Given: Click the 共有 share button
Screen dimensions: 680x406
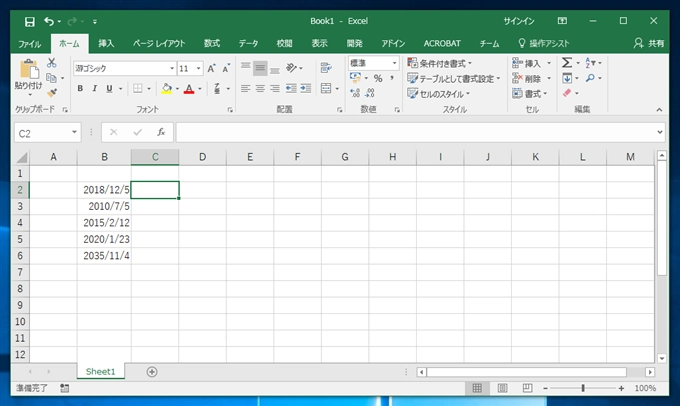Looking at the screenshot, I should tap(649, 43).
